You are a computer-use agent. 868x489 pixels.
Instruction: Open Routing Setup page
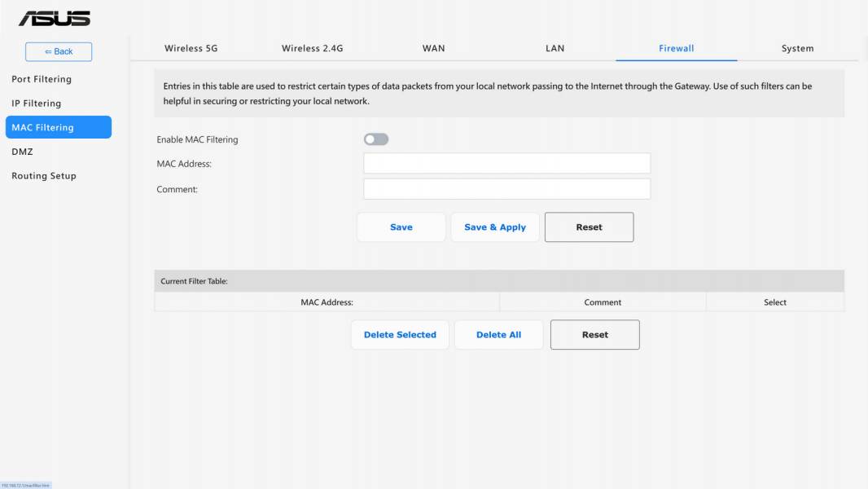pos(44,175)
